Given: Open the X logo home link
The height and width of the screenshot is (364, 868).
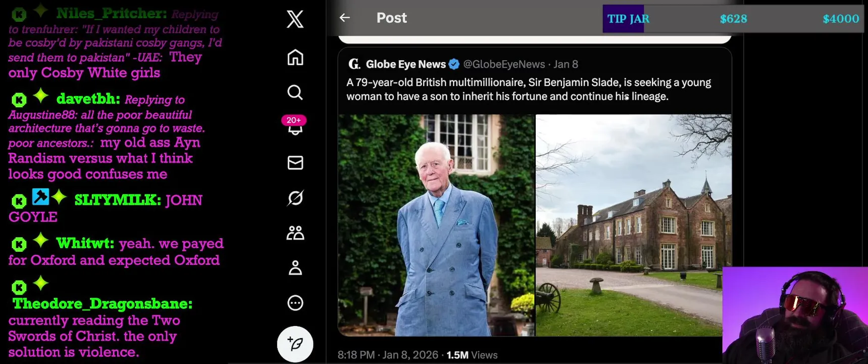Looking at the screenshot, I should tap(295, 19).
